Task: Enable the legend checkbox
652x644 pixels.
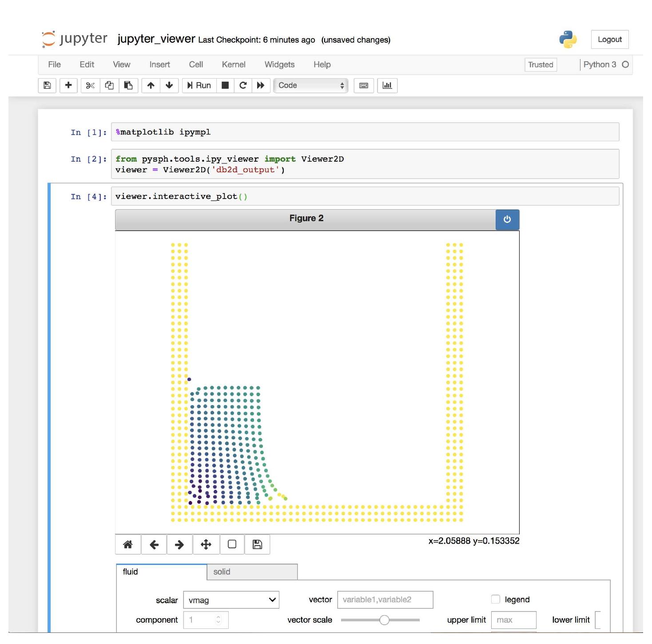Action: 496,599
